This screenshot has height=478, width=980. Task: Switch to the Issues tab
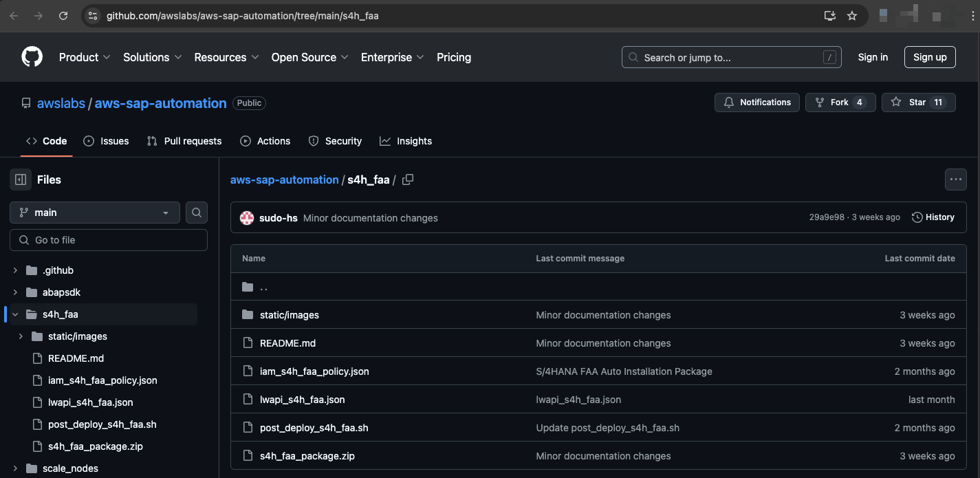coord(106,141)
